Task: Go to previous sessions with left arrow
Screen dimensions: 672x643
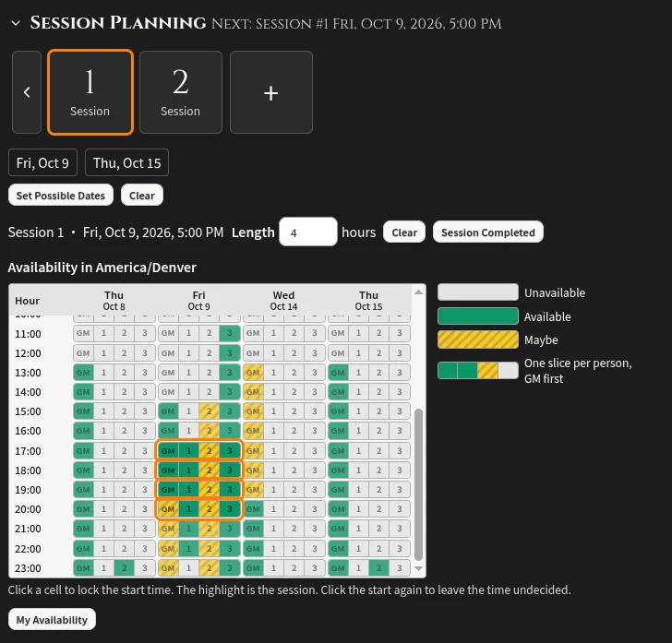Action: (27, 92)
